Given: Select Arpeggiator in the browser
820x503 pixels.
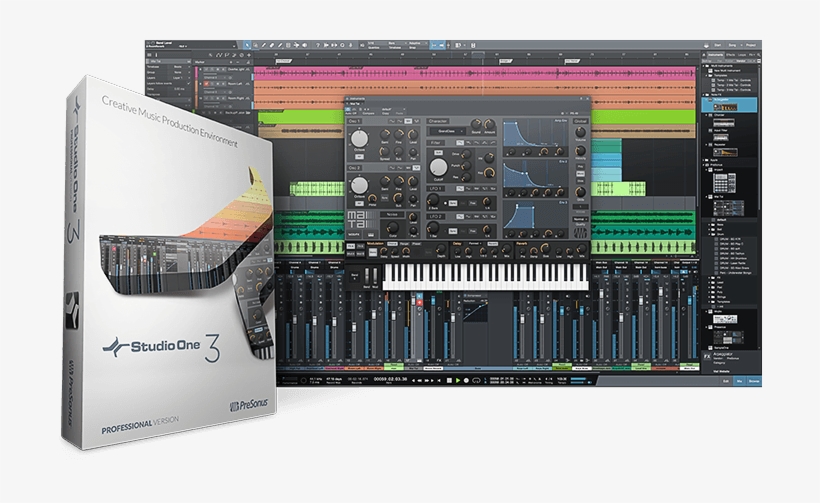Looking at the screenshot, I should pos(730,104).
